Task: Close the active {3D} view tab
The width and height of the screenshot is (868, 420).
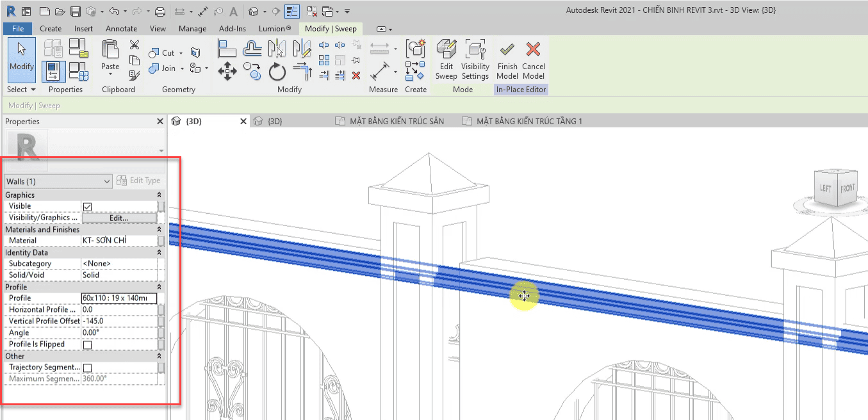Action: tap(243, 121)
